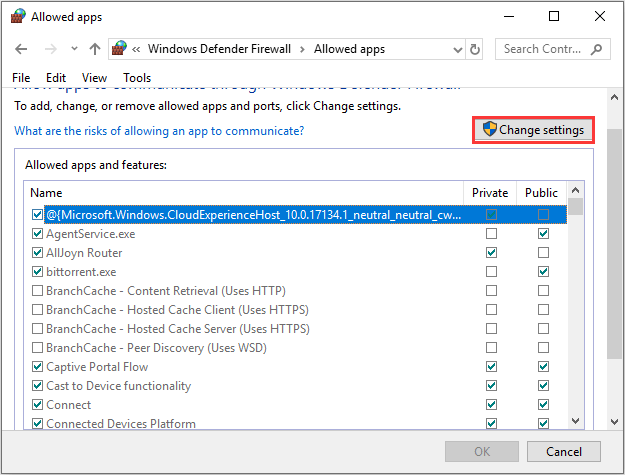The width and height of the screenshot is (625, 475).
Task: Click the Cancel button
Action: click(564, 451)
